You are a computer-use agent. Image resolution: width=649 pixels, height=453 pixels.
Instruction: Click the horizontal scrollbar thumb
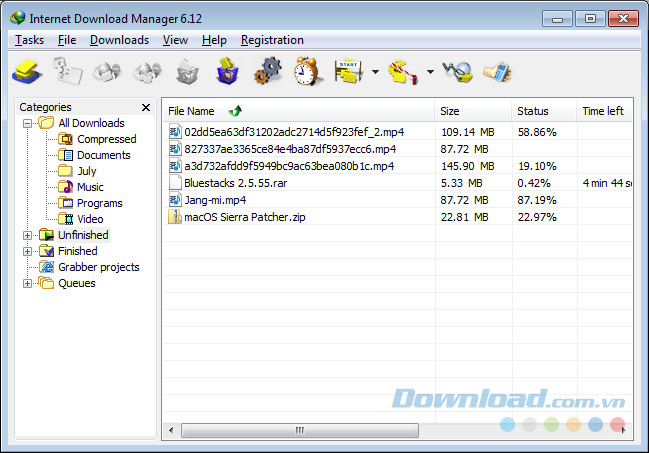click(300, 430)
